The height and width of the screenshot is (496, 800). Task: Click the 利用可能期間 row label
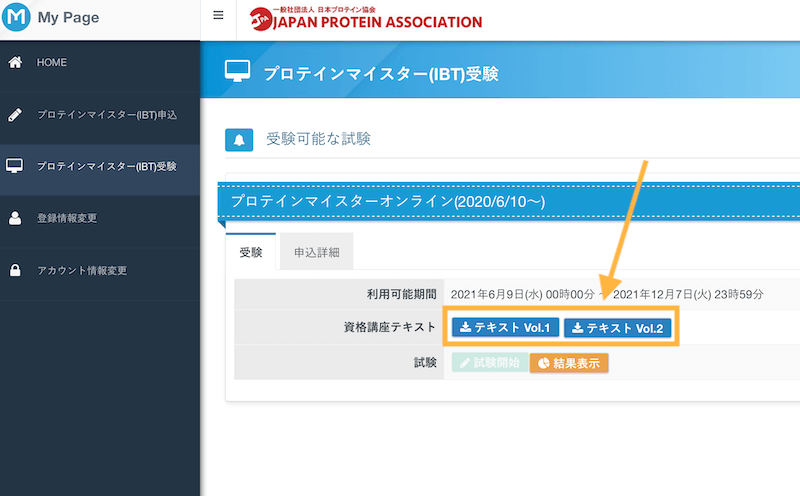point(402,294)
